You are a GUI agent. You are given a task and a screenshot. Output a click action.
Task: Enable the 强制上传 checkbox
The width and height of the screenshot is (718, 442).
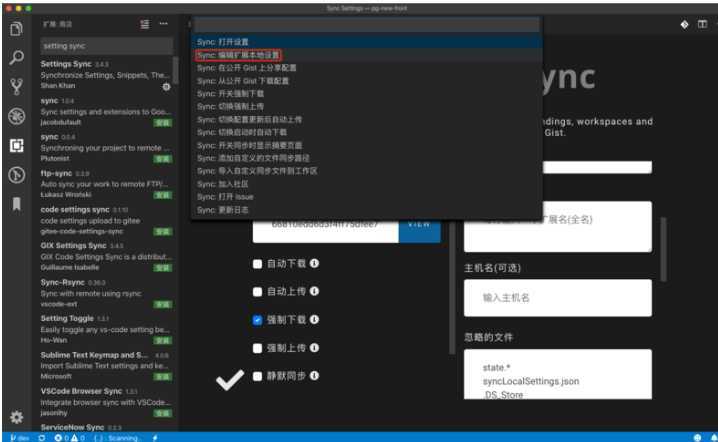tap(257, 348)
